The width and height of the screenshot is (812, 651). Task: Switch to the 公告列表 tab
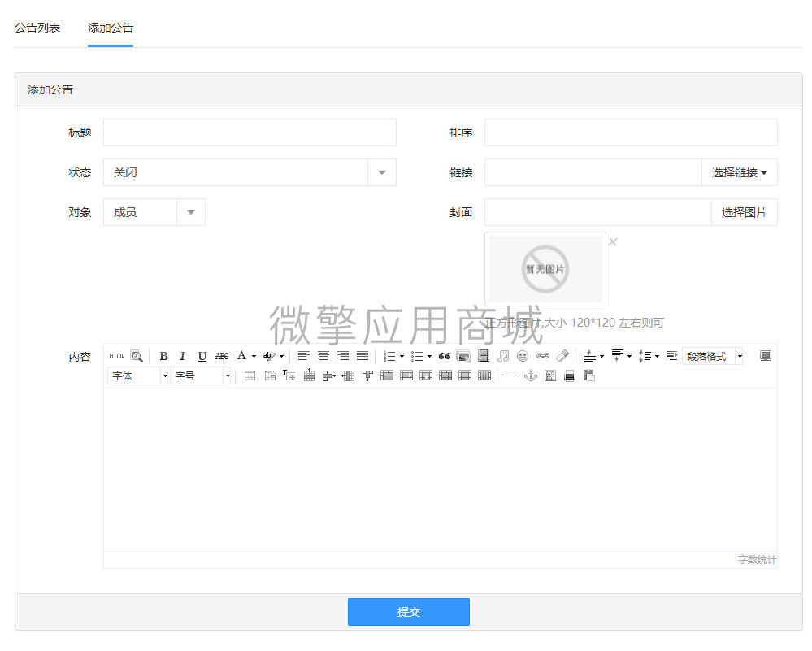(37, 28)
